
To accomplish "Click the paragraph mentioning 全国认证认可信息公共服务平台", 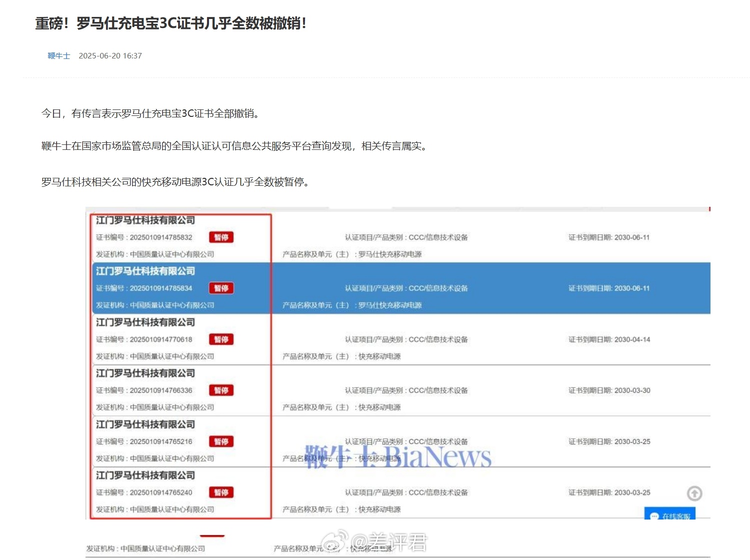I will pyautogui.click(x=235, y=146).
